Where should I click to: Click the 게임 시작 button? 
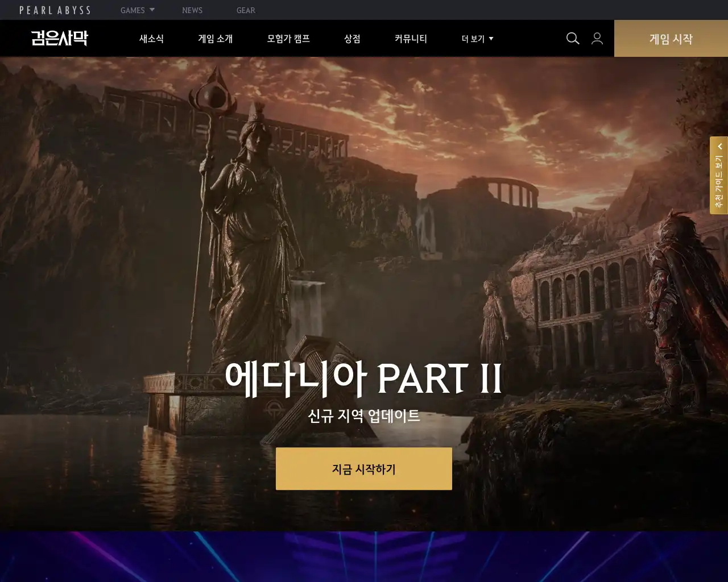pyautogui.click(x=671, y=39)
